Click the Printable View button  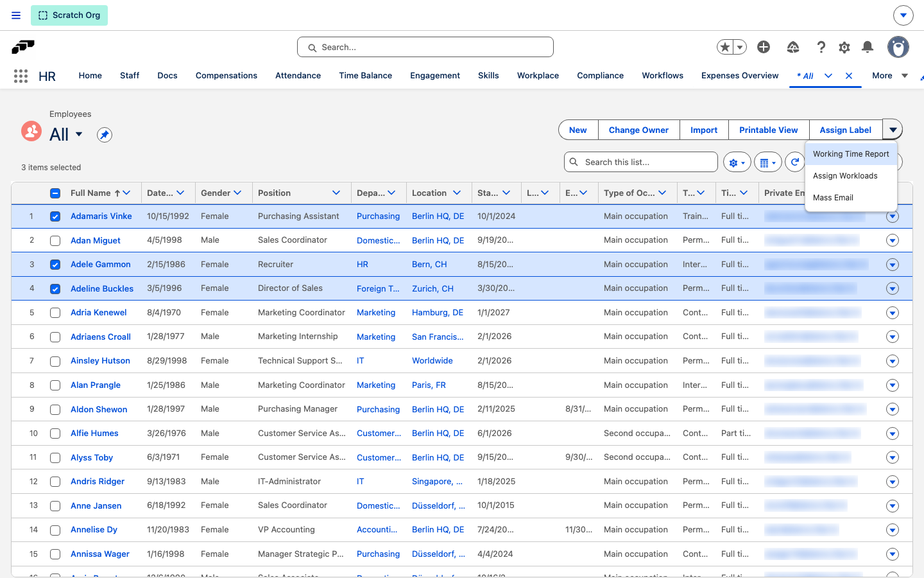pos(769,130)
